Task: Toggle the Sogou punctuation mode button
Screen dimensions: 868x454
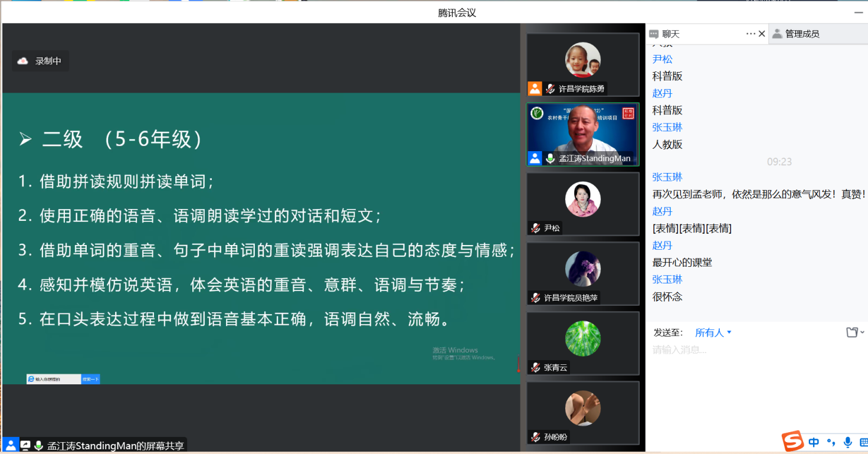Action: coord(831,442)
